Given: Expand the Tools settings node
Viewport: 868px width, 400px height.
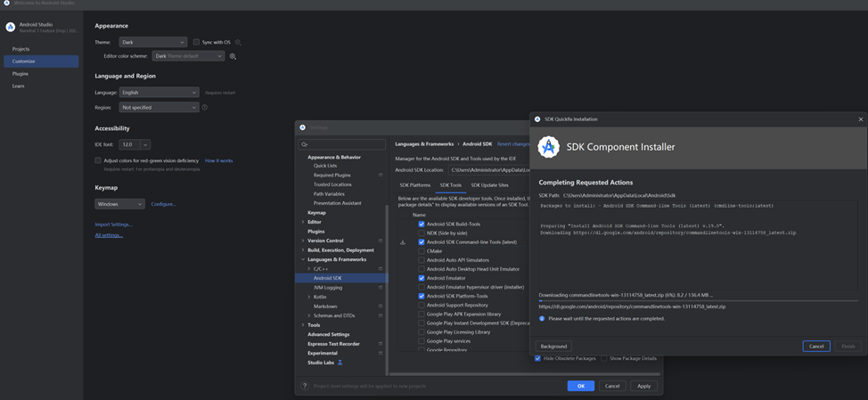Looking at the screenshot, I should click(303, 325).
